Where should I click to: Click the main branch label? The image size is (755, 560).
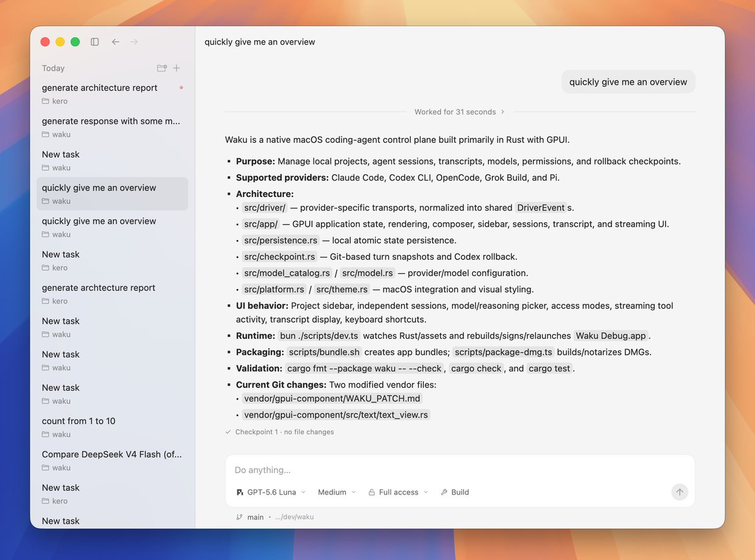255,517
